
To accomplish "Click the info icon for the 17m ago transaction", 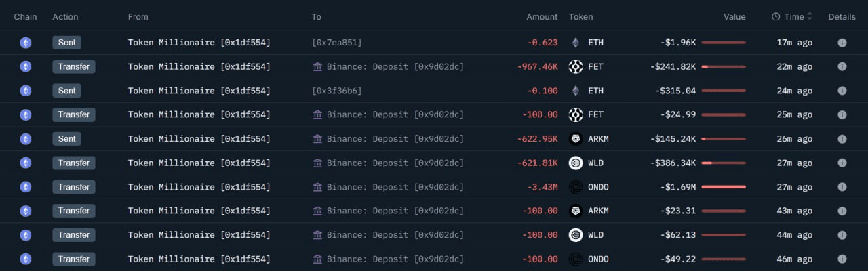I will pos(842,43).
